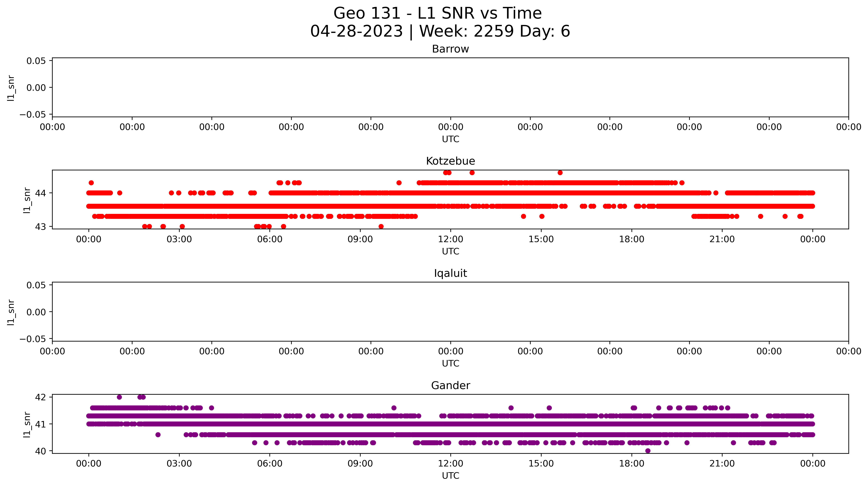Click the 0.05 y-tick on Barrow plot
The image size is (868, 487).
36,61
